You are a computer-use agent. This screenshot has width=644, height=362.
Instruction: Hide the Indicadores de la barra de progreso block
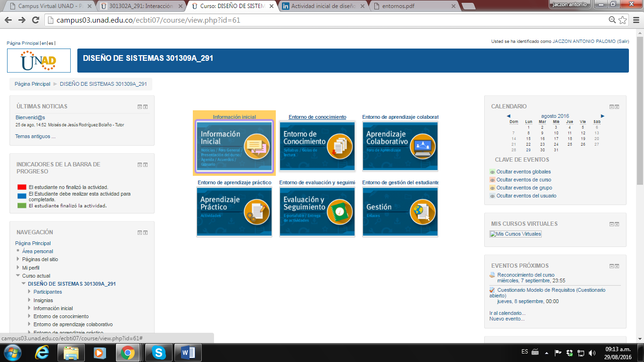click(140, 165)
